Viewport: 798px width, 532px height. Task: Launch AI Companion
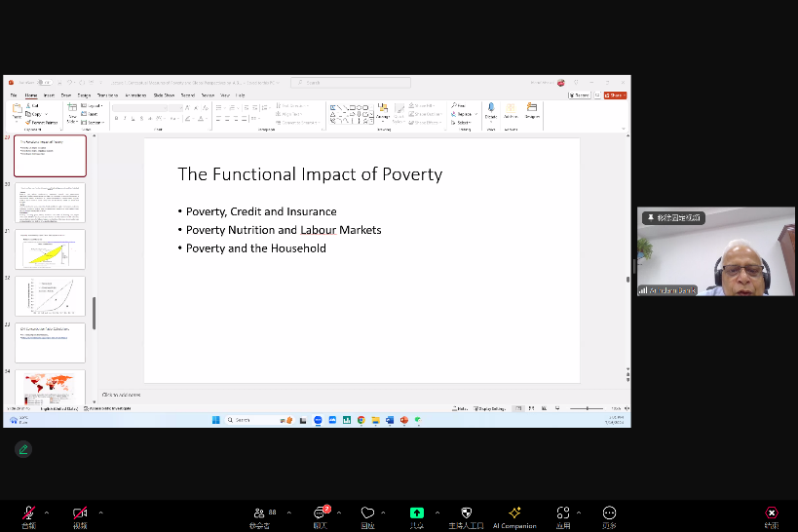coord(514,513)
